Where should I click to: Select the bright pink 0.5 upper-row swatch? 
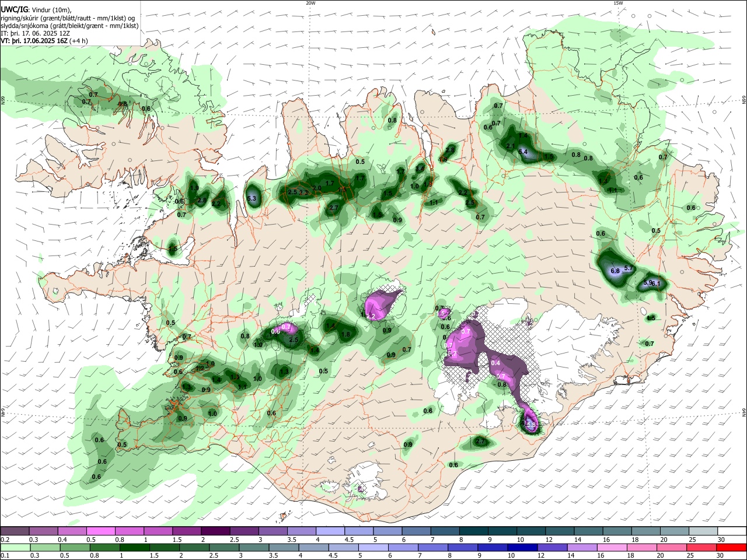pyautogui.click(x=100, y=531)
